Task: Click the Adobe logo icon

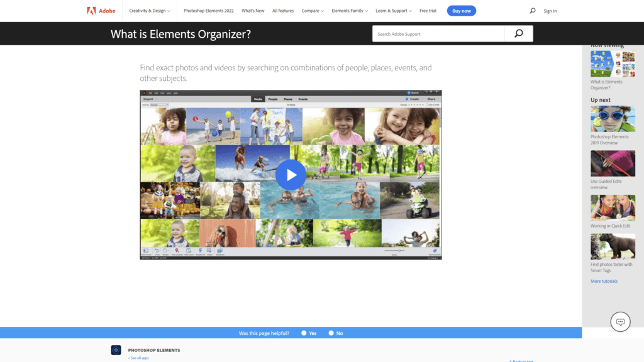Action: pos(91,11)
